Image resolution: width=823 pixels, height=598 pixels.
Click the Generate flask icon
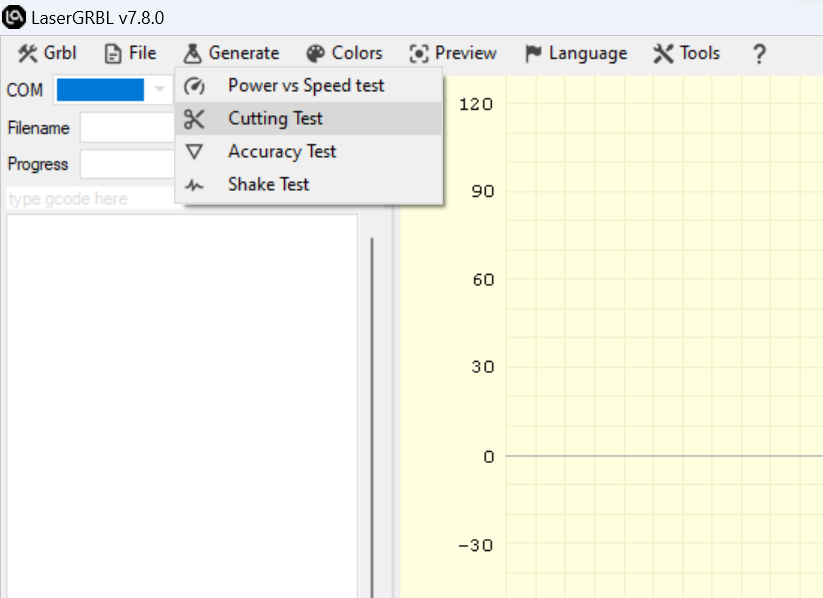192,53
